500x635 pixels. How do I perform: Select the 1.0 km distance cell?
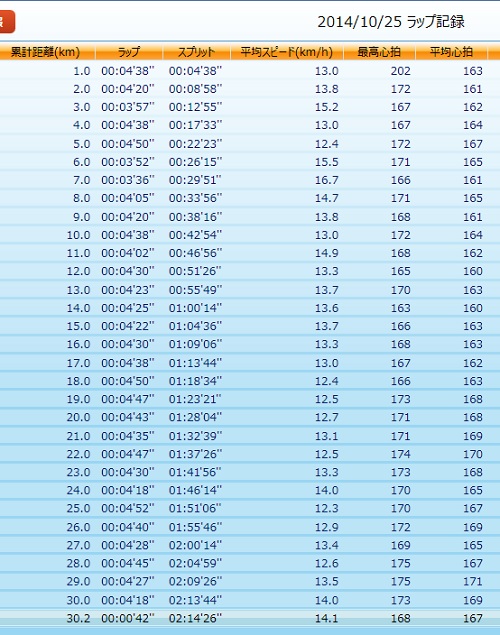pyautogui.click(x=81, y=71)
